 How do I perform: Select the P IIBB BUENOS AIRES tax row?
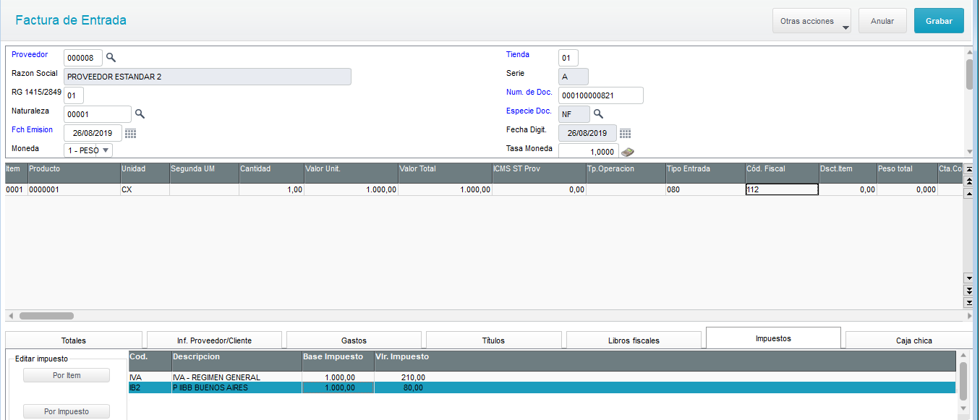[542, 387]
